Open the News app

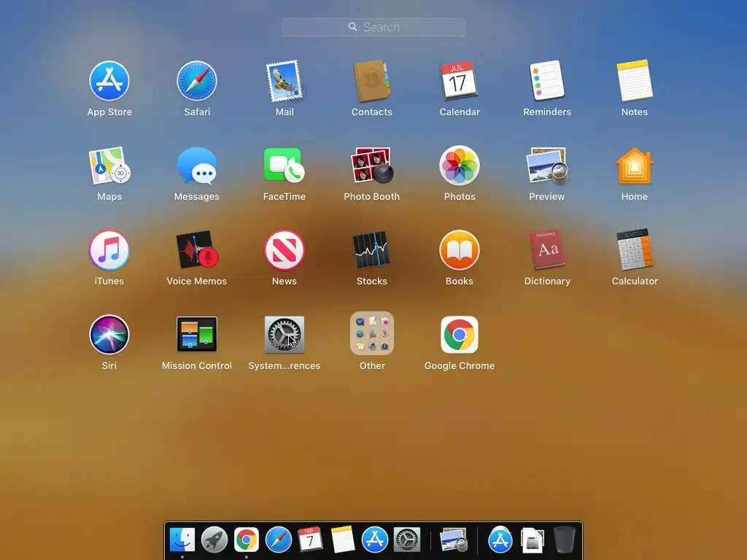(x=285, y=250)
